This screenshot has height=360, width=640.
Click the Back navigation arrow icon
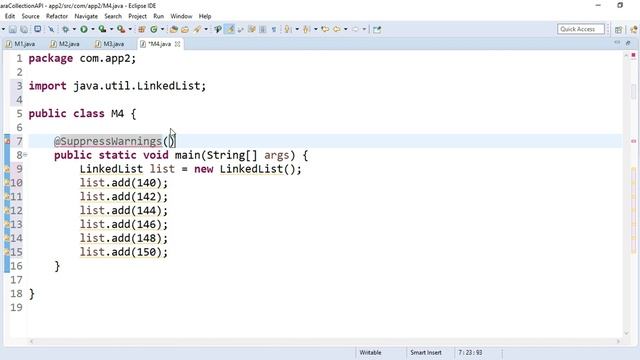click(x=337, y=29)
